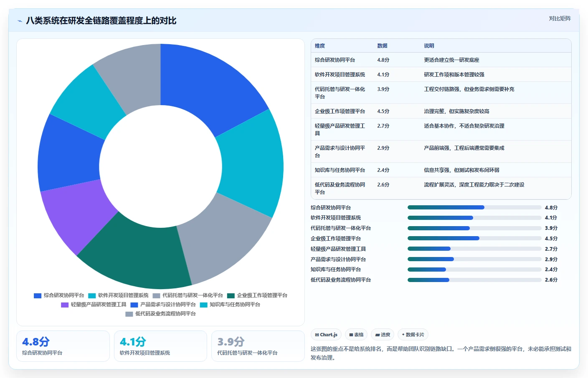Viewport: 588px width, 378px height.
Task: Click the 低代码及业务流程协同平台 progress bar
Action: [474, 280]
